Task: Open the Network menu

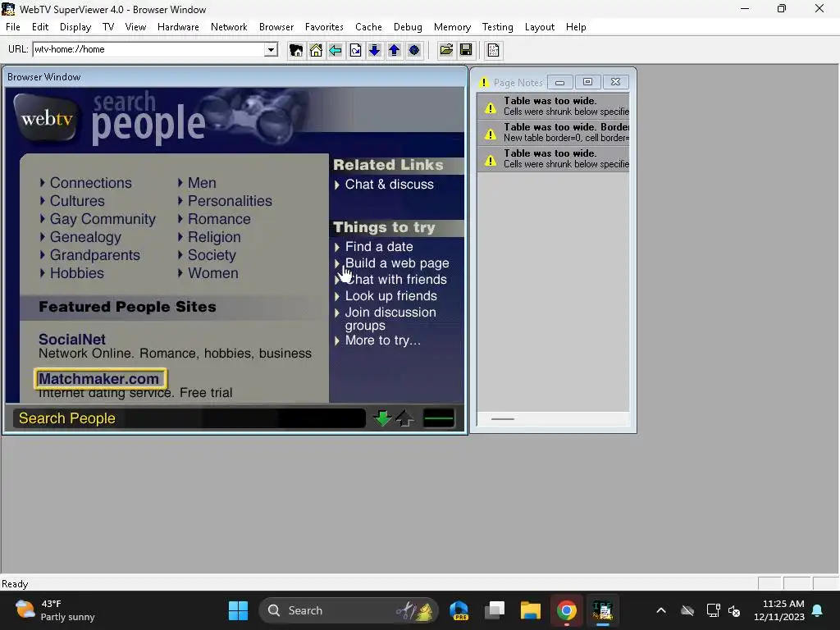Action: (229, 27)
